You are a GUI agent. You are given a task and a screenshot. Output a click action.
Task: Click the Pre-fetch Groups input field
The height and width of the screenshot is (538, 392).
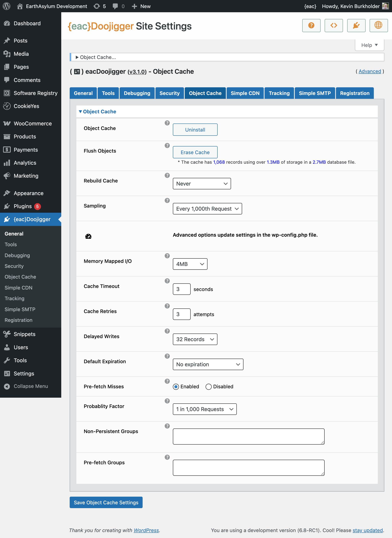(248, 468)
